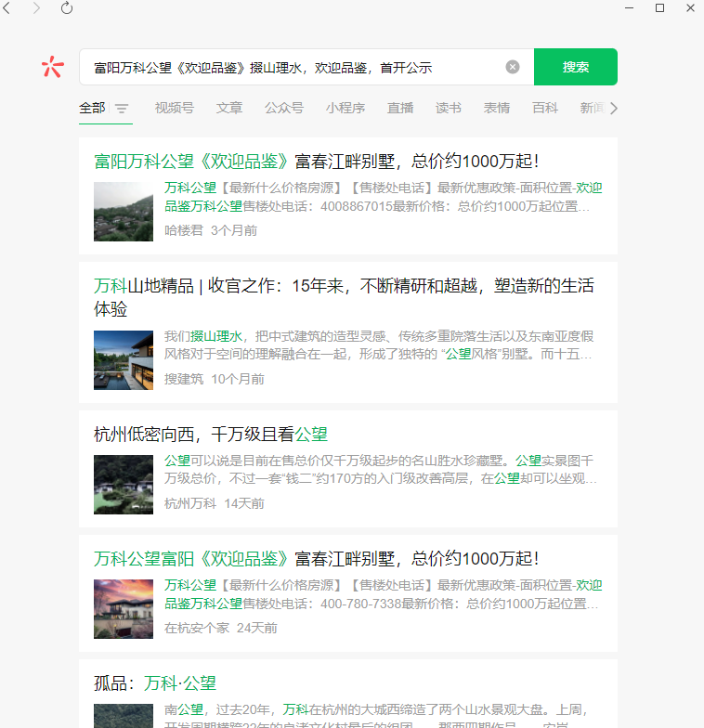
Task: Open result 万科公望富阳《欢迎品鉴》富春江畔别墅
Action: [316, 559]
